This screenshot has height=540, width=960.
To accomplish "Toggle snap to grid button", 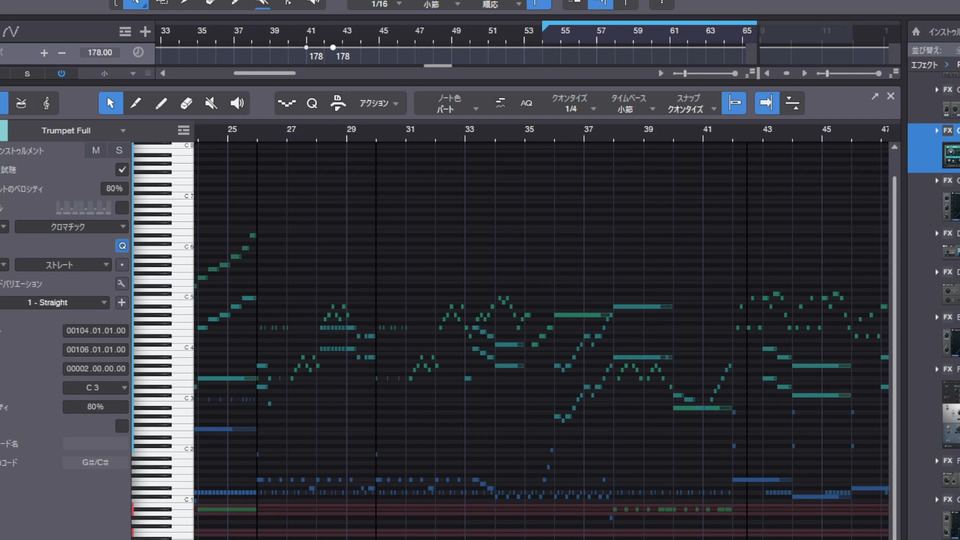I will [734, 103].
